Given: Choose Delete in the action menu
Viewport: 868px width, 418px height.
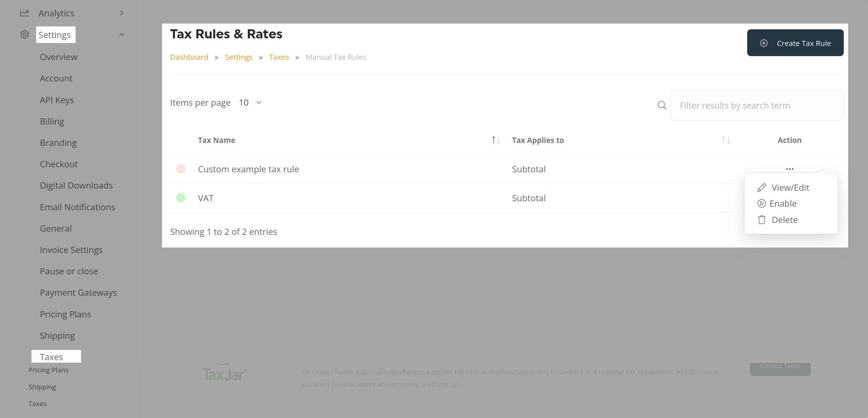Looking at the screenshot, I should tap(784, 220).
